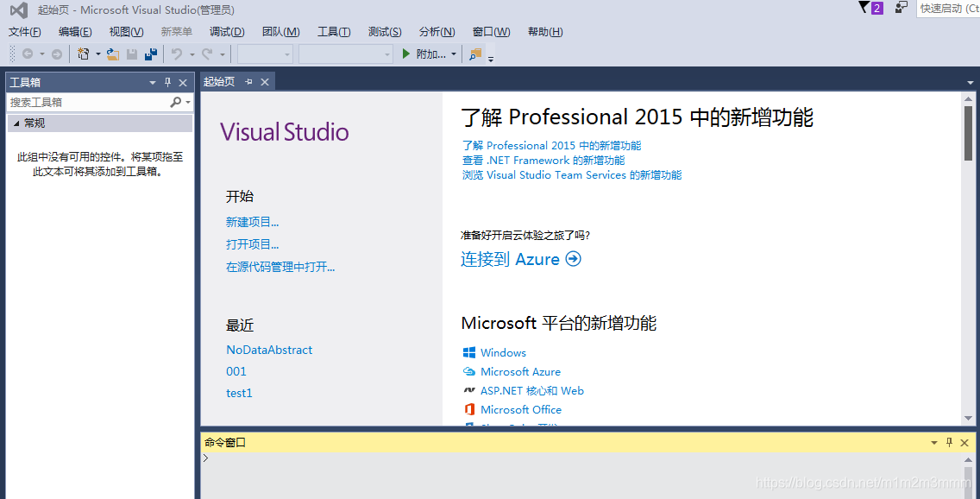Toggle the pin on 起始页 tab
The image size is (980, 499).
click(x=248, y=82)
